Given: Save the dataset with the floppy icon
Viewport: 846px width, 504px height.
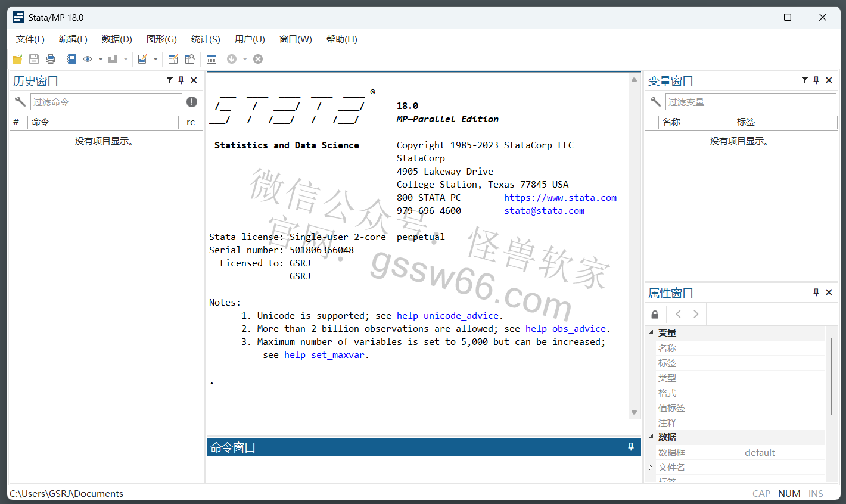Looking at the screenshot, I should coord(34,59).
